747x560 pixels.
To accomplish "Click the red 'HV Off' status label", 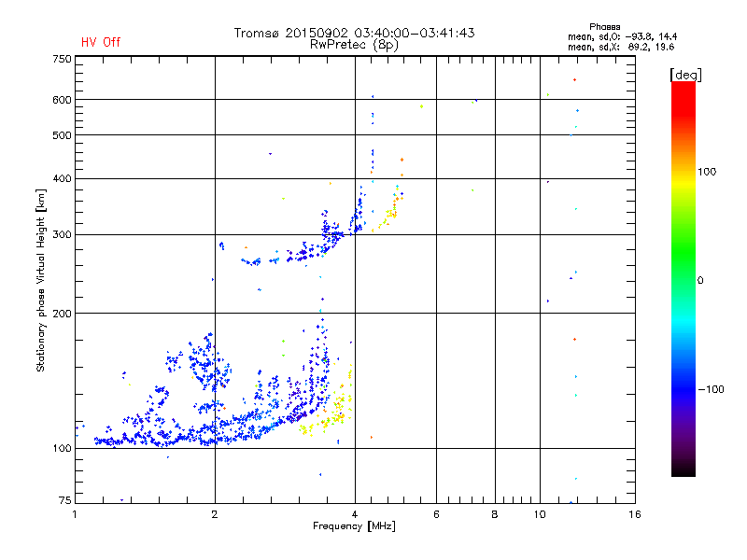I will tap(101, 42).
